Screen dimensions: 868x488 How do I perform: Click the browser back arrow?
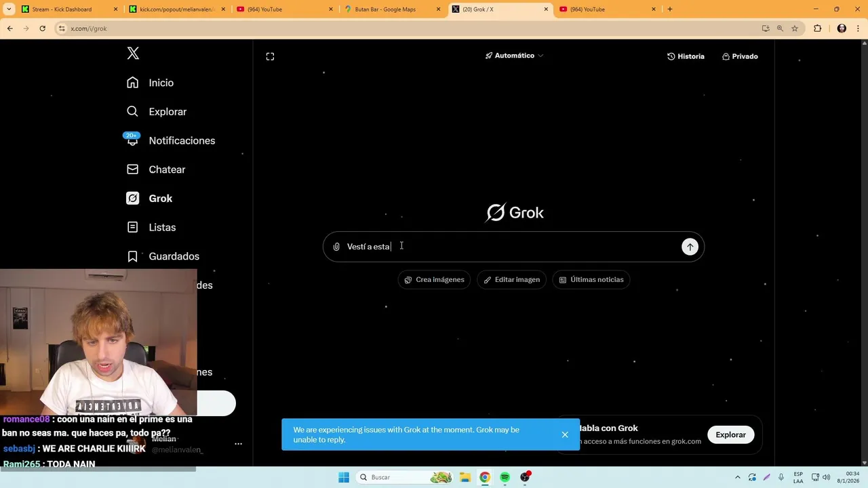(x=10, y=28)
